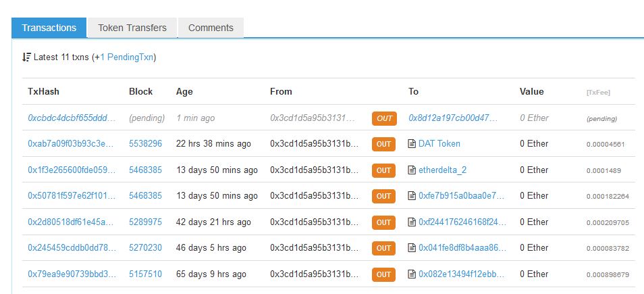
Task: Click the contract icon beside 0x082e13494f12ebb
Action: pyautogui.click(x=412, y=274)
